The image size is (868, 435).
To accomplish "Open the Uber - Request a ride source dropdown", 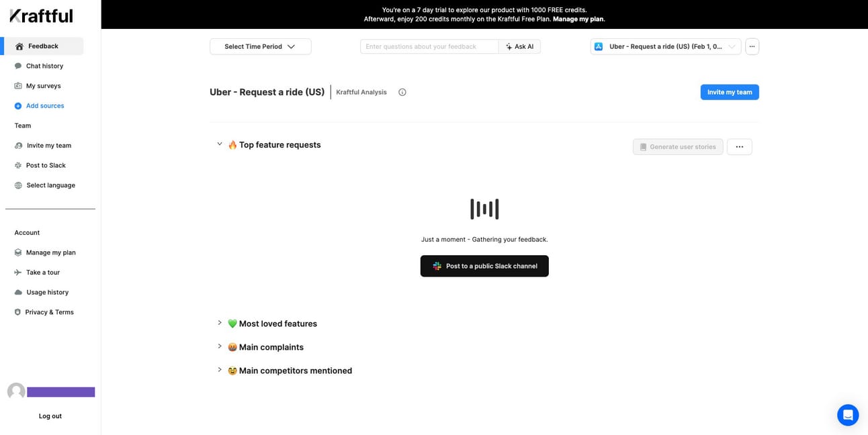I will tap(666, 46).
